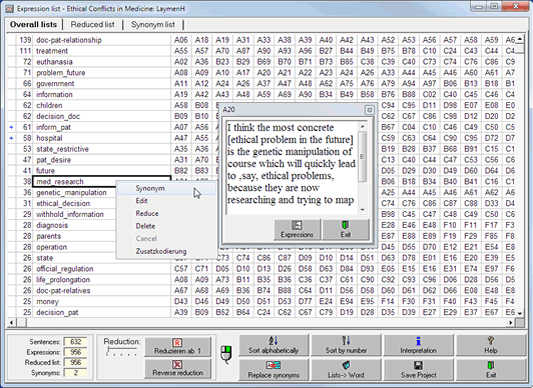The height and width of the screenshot is (388, 533).
Task: Switch to the Reduced list tab
Action: pos(92,24)
